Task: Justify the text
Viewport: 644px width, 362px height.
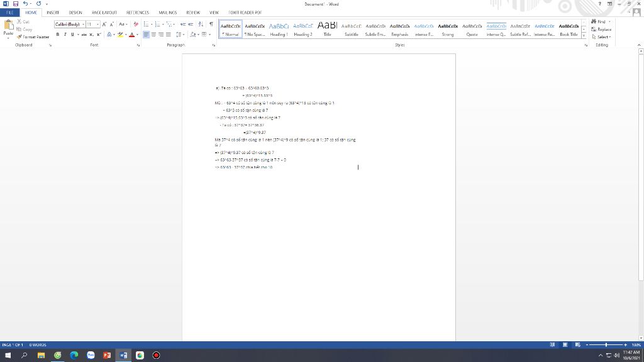Action: point(169,35)
